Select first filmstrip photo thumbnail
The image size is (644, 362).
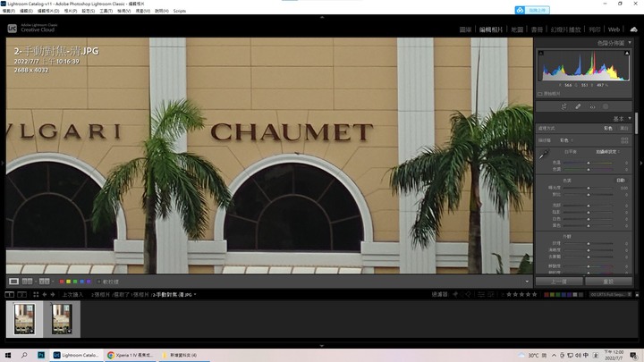(24, 319)
